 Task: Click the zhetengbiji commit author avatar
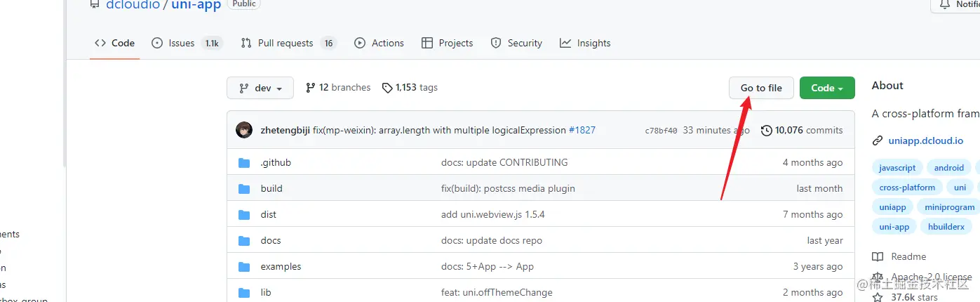point(244,130)
